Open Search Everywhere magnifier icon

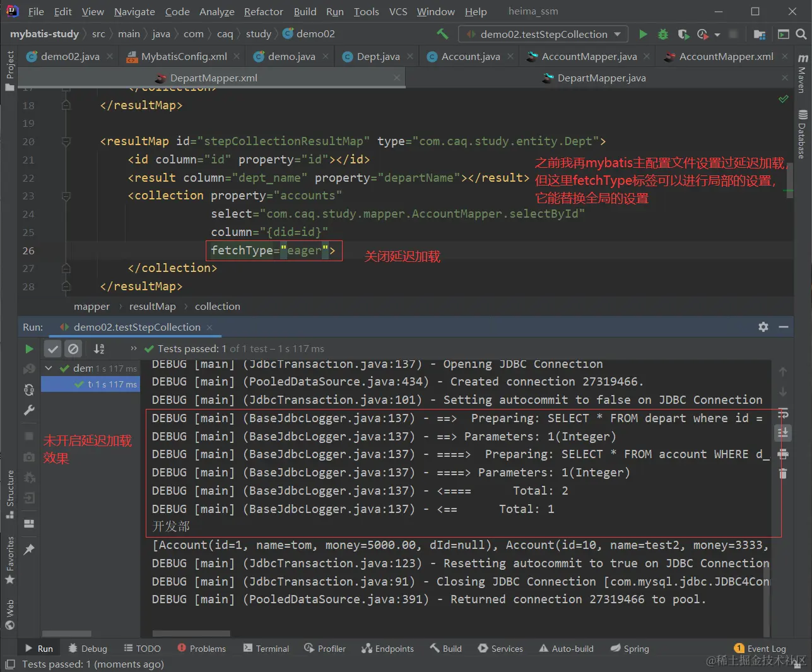coord(801,34)
